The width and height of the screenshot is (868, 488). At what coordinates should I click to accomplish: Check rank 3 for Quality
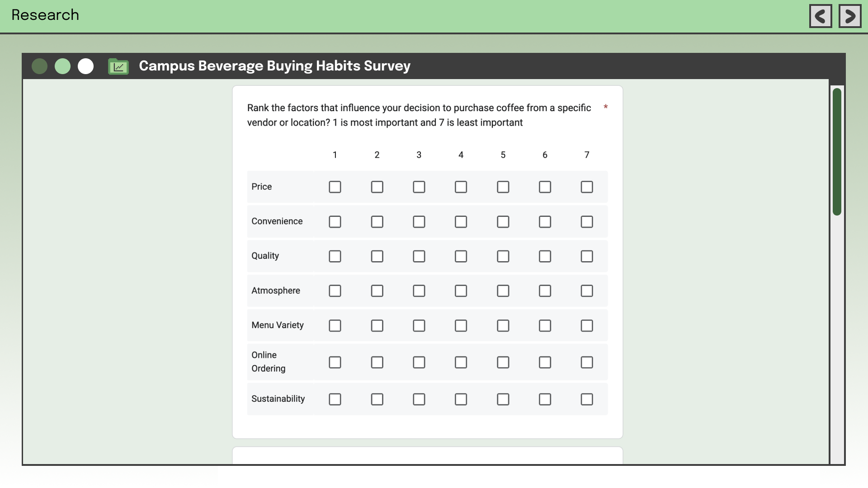click(419, 256)
